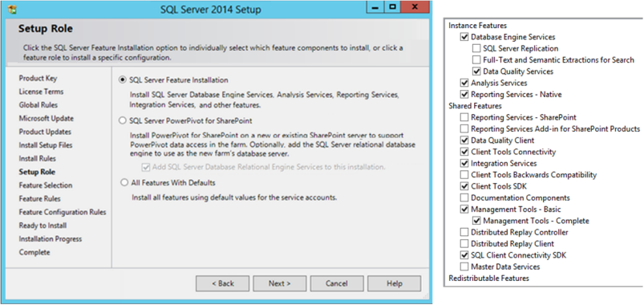Viewport: 644px width, 305px height.
Task: Check Distributed Replay Controller
Action: (464, 233)
